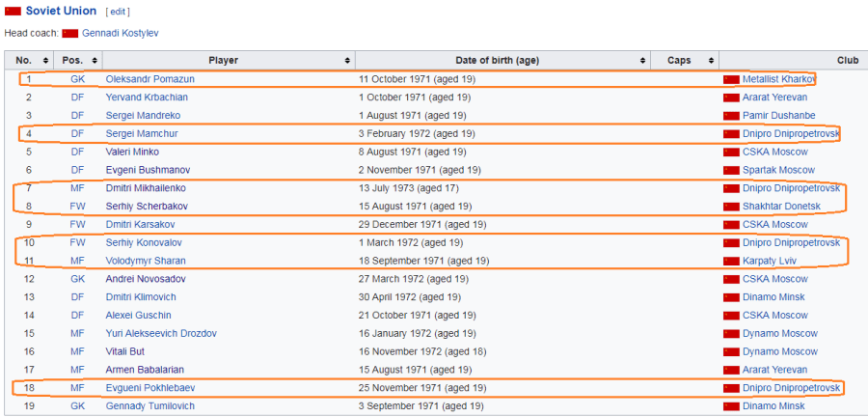This screenshot has width=868, height=417.
Task: Open the Soviet Union heading link
Action: point(61,11)
